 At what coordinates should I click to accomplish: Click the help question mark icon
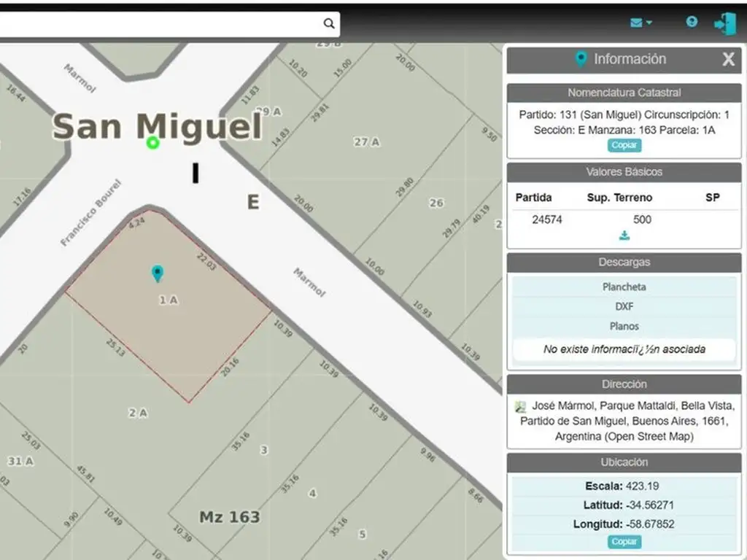click(692, 22)
